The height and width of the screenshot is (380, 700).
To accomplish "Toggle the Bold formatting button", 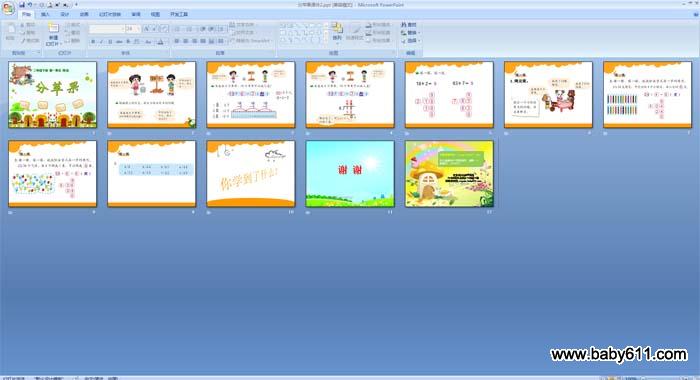I will click(93, 42).
